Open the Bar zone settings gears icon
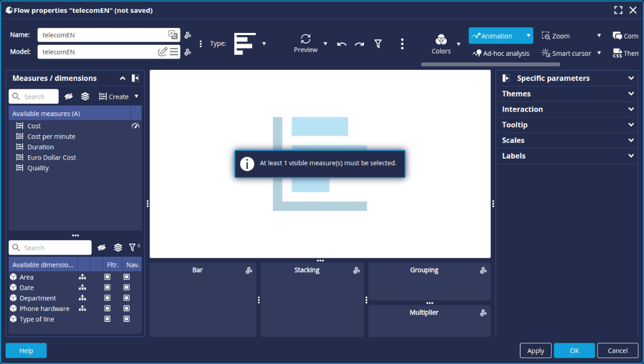This screenshot has height=364, width=644. click(249, 270)
